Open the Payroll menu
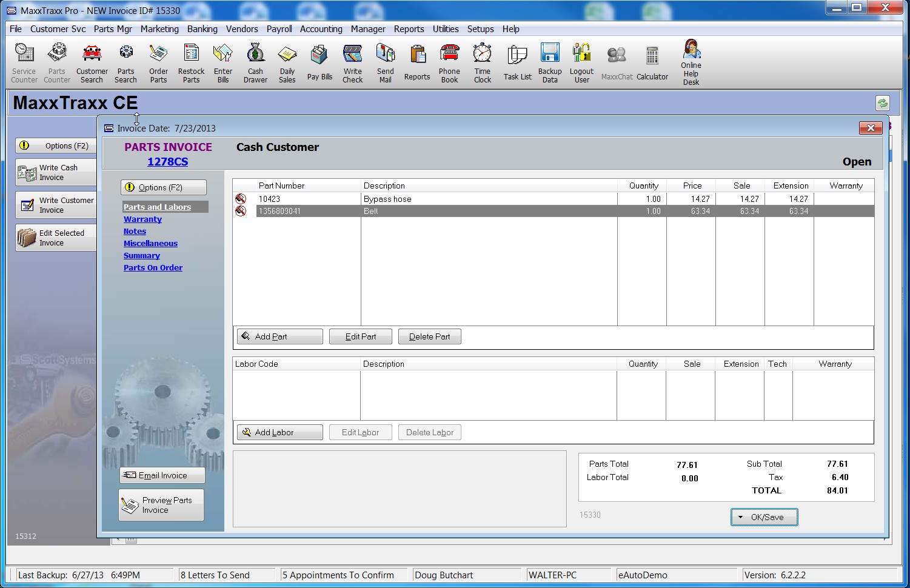Image resolution: width=910 pixels, height=588 pixels. (x=279, y=29)
